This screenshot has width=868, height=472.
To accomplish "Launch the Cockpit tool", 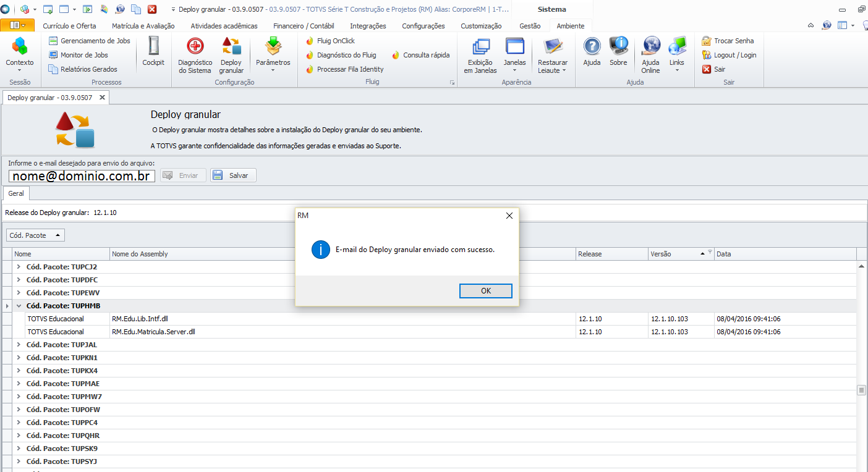I will tap(153, 51).
